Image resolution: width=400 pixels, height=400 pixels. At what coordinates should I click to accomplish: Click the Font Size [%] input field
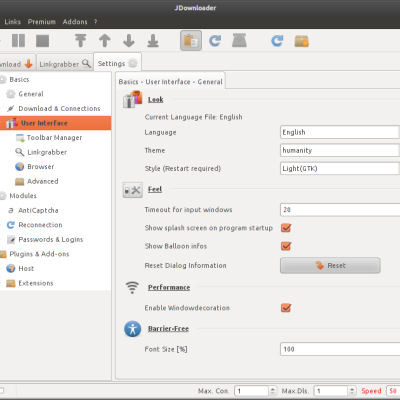tap(340, 349)
